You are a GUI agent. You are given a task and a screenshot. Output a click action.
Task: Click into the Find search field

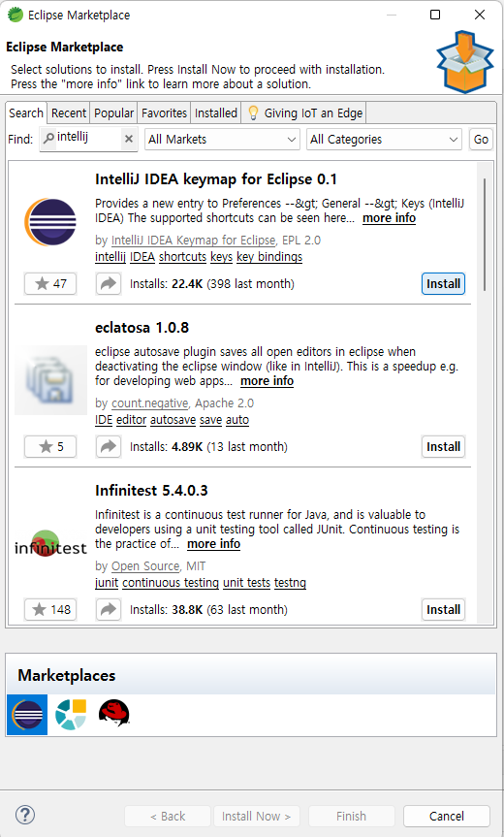[x=88, y=139]
